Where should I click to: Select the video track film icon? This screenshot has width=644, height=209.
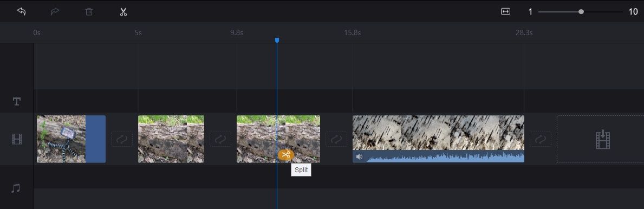[17, 139]
